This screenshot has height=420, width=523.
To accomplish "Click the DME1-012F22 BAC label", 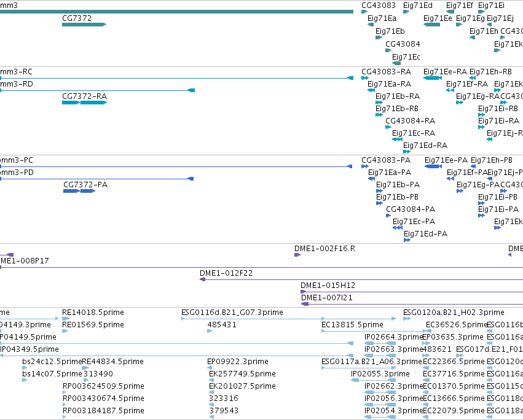I will [226, 273].
